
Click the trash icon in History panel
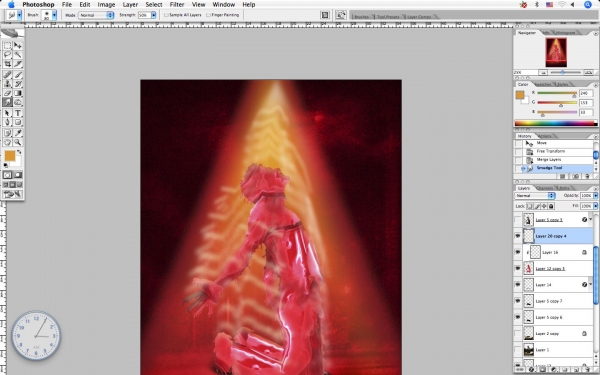(x=587, y=176)
